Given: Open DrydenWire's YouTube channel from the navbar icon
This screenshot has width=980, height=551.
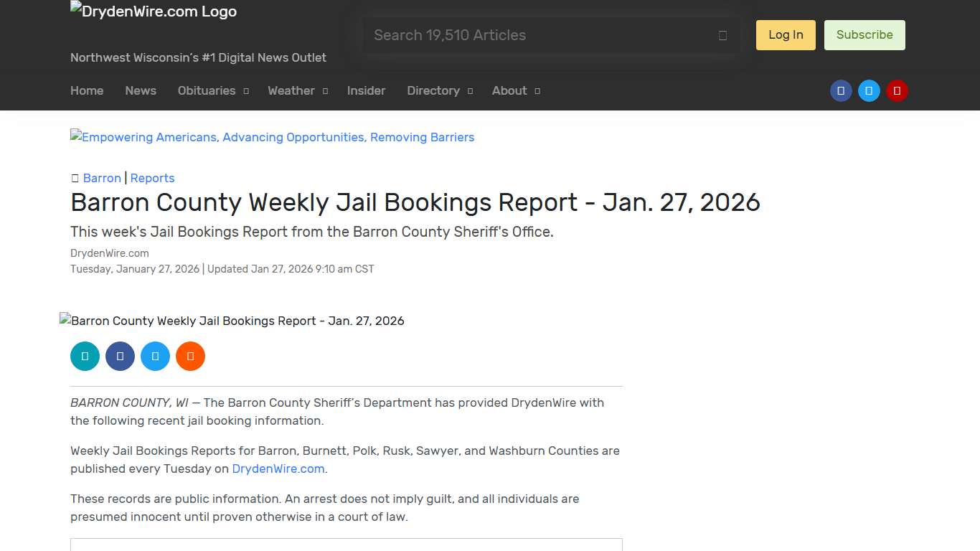Looking at the screenshot, I should (x=897, y=90).
